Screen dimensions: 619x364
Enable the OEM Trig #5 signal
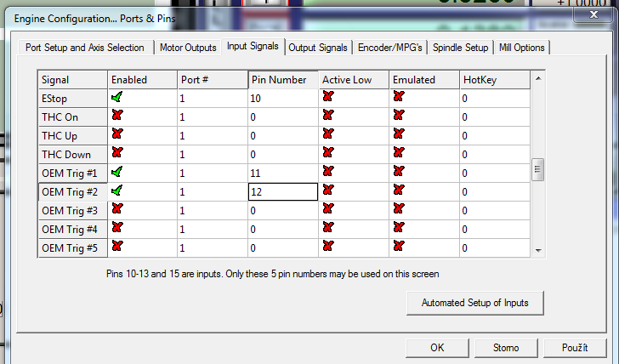[117, 246]
